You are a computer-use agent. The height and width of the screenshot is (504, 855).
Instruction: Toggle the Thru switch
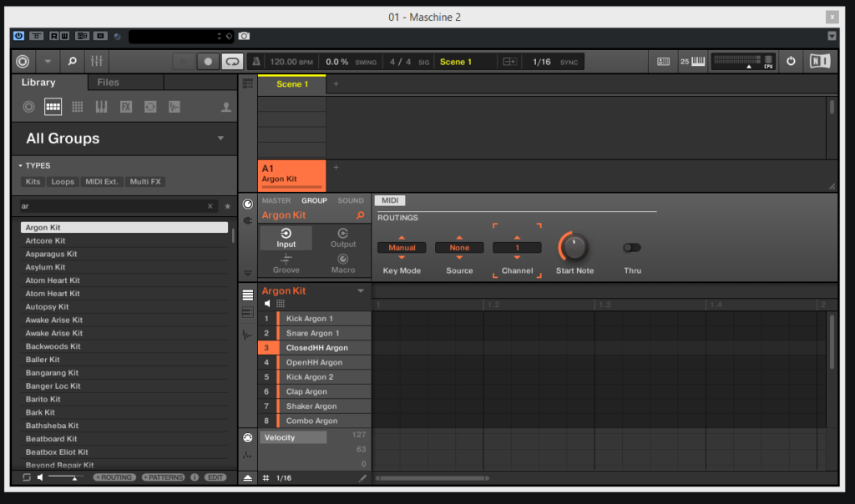click(632, 247)
